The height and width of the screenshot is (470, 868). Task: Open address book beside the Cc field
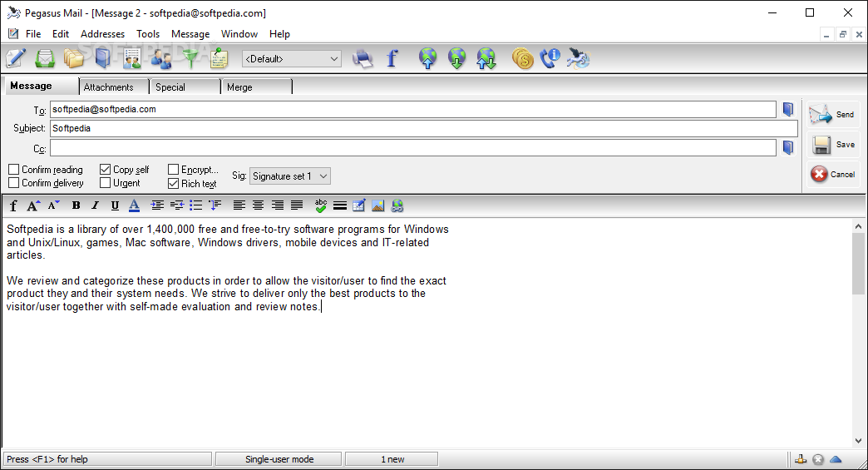pos(788,147)
